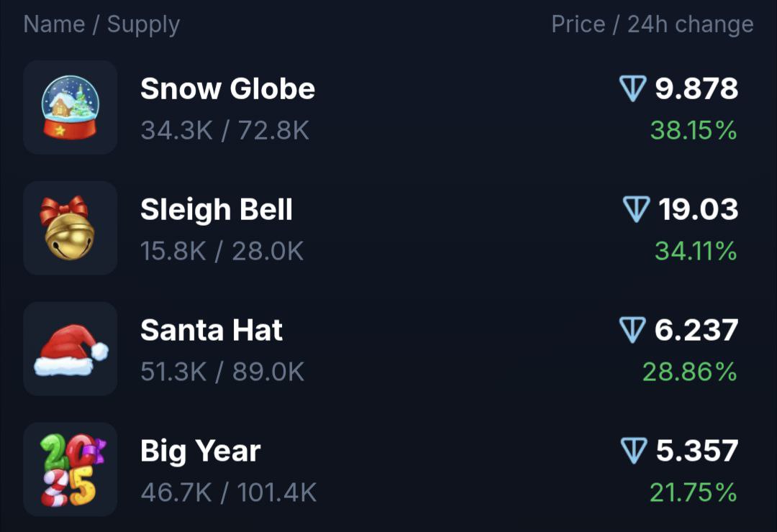Sort by Name / Supply header
Screen dimensions: 777x532
pos(101,24)
